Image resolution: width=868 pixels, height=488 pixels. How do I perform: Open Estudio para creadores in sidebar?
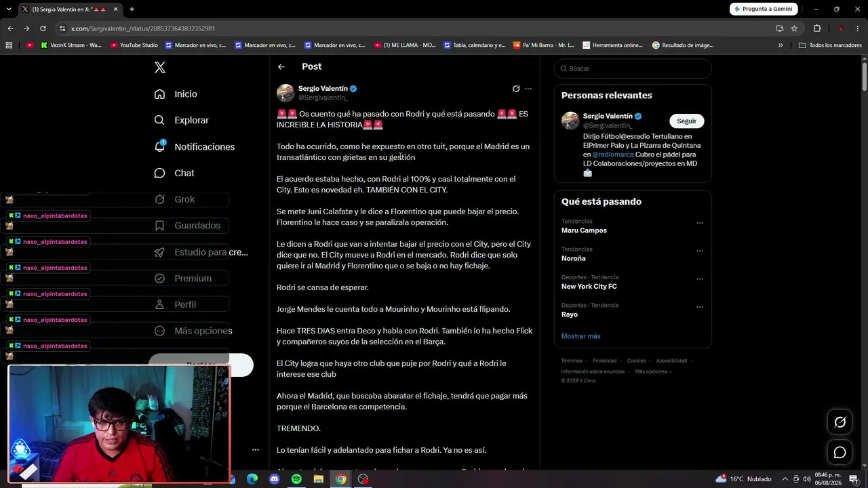coord(201,252)
